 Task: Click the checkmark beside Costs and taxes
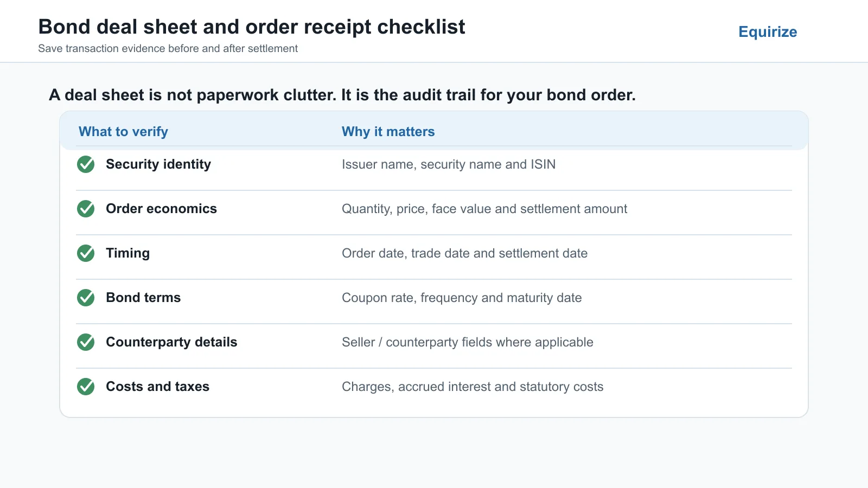86,387
